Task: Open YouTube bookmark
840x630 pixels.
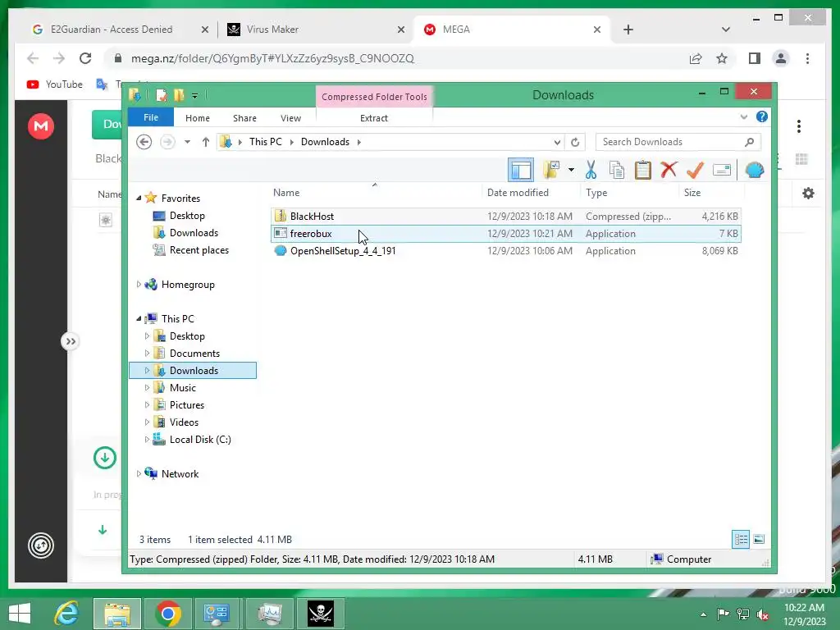Action: [55, 84]
